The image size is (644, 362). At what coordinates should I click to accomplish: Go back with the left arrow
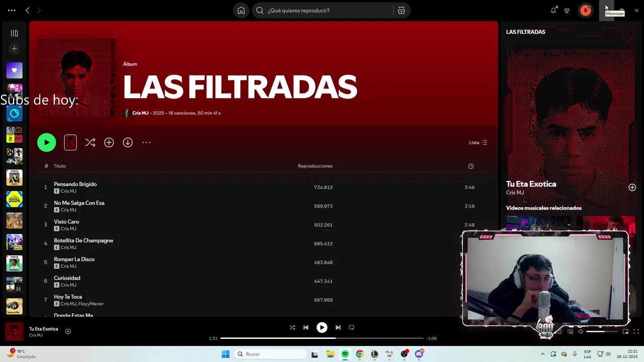28,11
